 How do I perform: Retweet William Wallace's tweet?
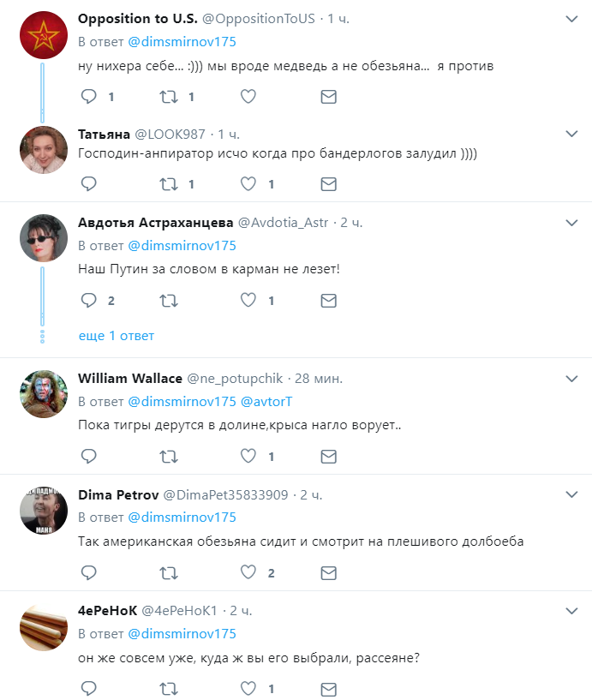tap(169, 457)
